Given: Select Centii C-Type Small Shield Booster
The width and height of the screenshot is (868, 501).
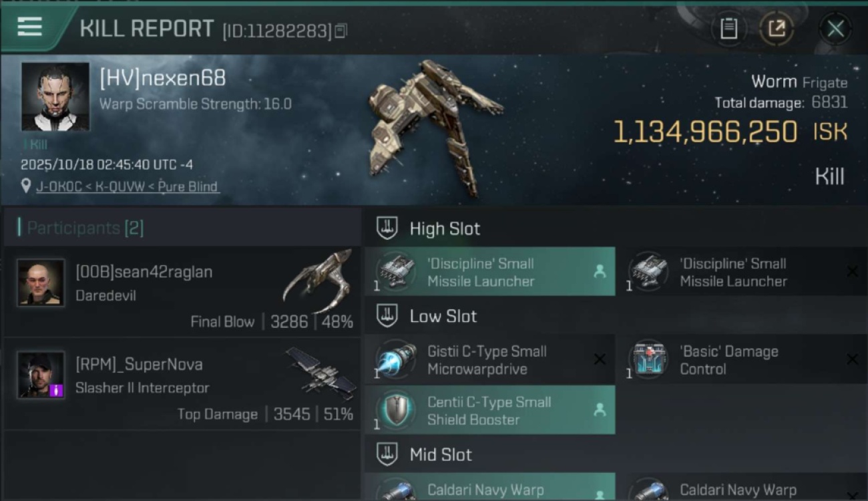Looking at the screenshot, I should 489,410.
